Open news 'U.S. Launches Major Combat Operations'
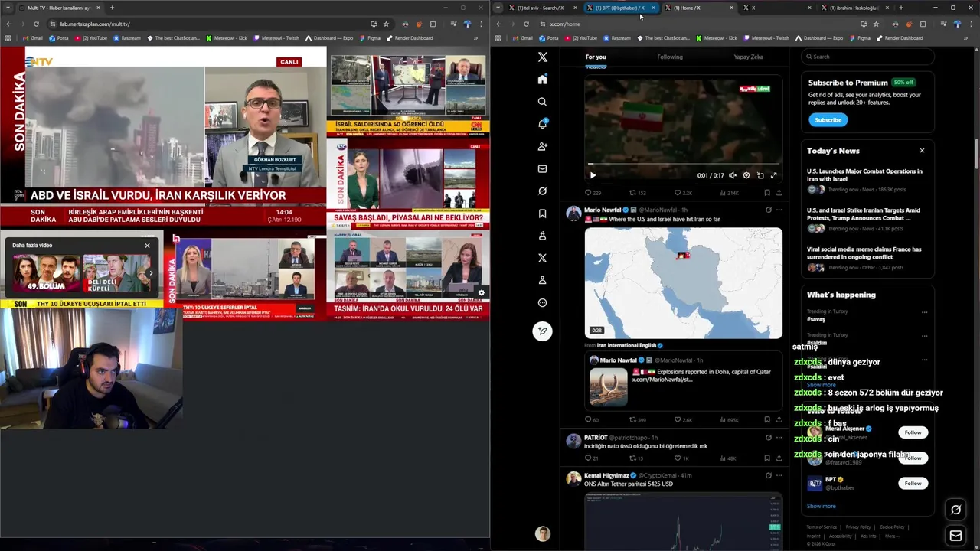 click(x=864, y=175)
